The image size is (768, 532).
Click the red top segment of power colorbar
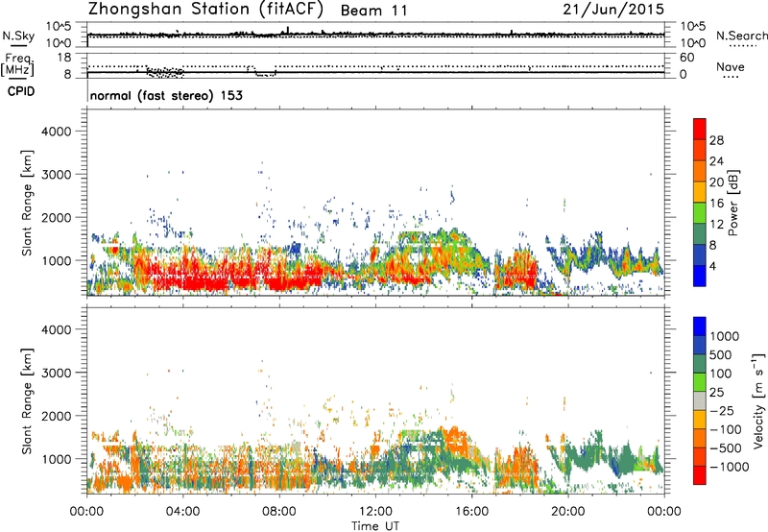(700, 129)
